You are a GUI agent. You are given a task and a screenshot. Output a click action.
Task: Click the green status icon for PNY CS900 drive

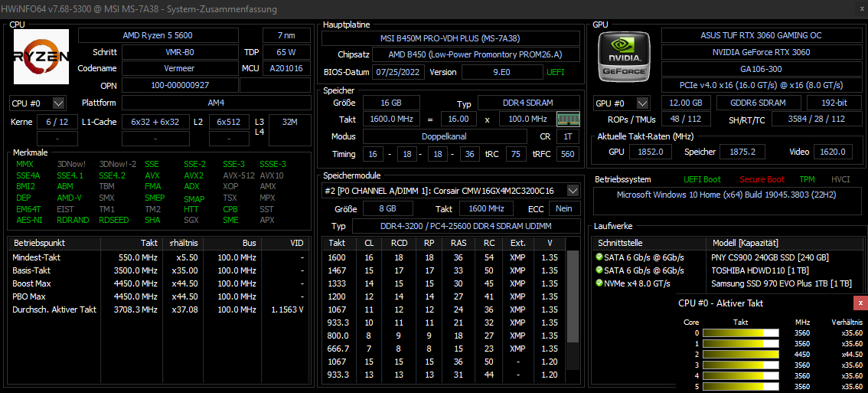point(599,257)
